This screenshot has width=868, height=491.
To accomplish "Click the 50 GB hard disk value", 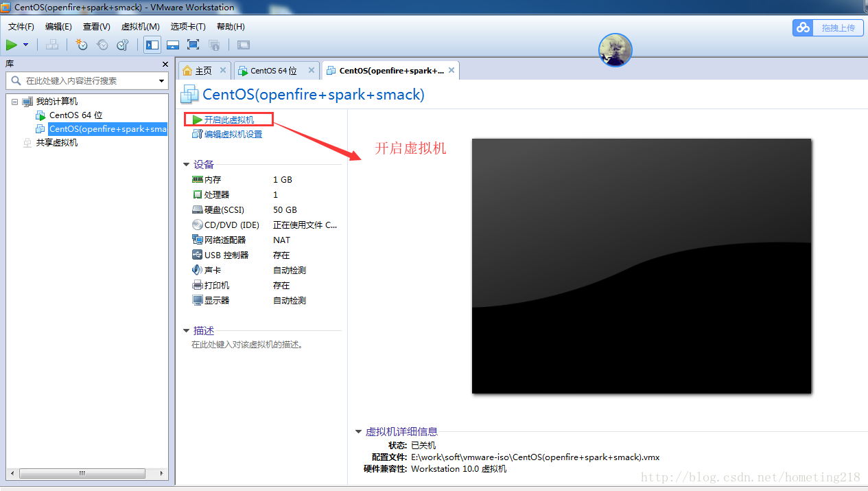I will click(x=285, y=209).
